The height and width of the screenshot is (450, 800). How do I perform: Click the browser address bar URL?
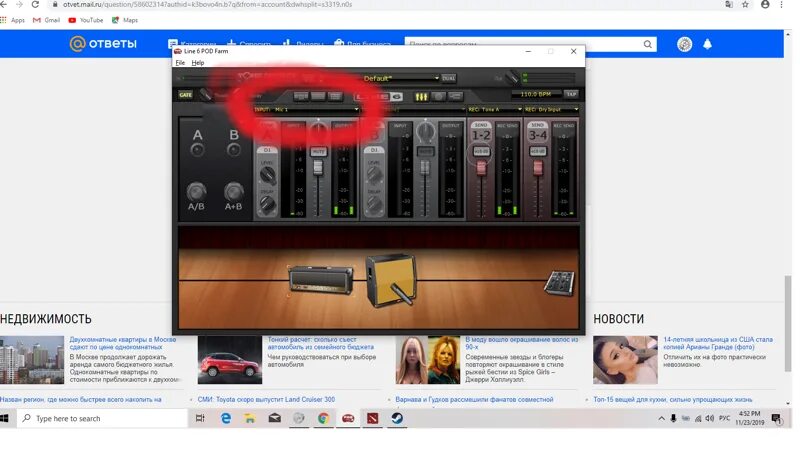[x=207, y=5]
